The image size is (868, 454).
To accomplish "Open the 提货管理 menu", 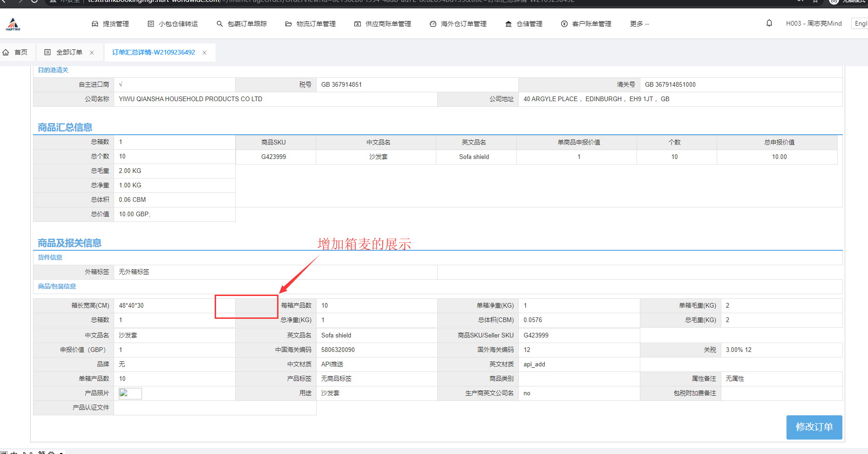I will click(x=110, y=24).
